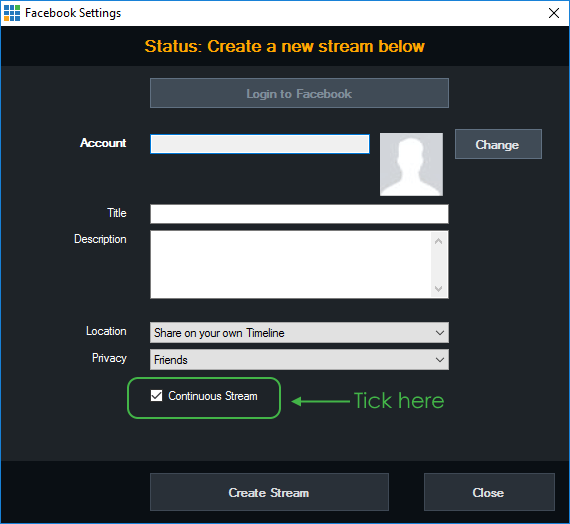Click the Continuous Stream label text
Image resolution: width=570 pixels, height=524 pixels.
(213, 396)
